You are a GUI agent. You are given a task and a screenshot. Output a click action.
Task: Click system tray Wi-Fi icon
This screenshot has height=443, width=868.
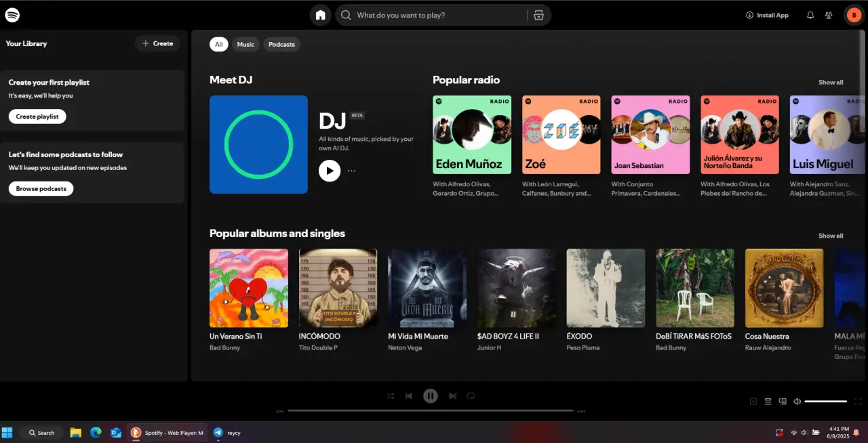pos(793,432)
